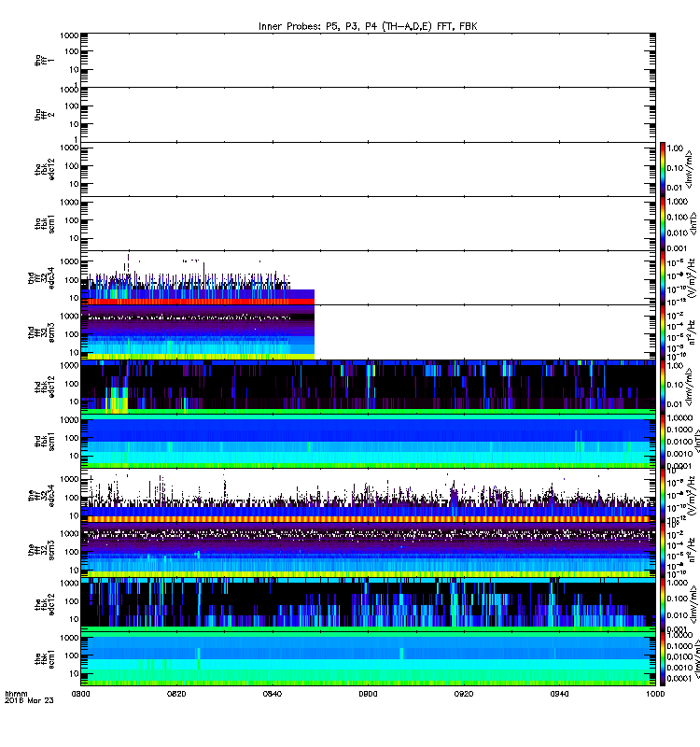Click the 'nT²/Hz' units label beside thd fff scm3

[691, 332]
